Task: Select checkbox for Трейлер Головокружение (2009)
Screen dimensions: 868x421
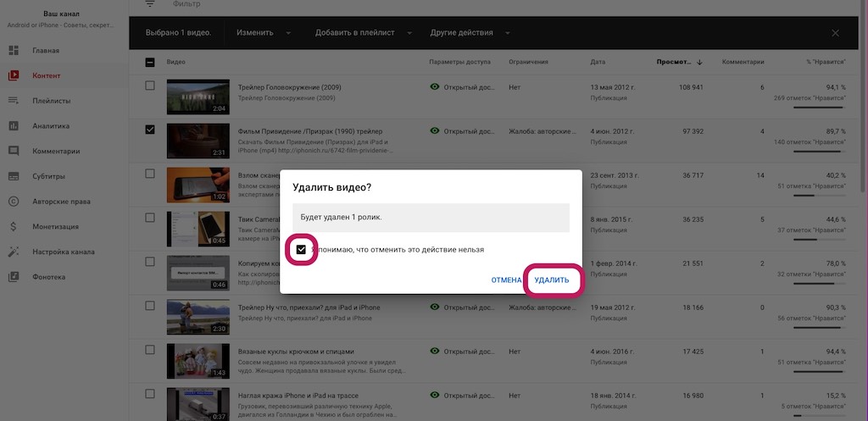Action: point(150,86)
